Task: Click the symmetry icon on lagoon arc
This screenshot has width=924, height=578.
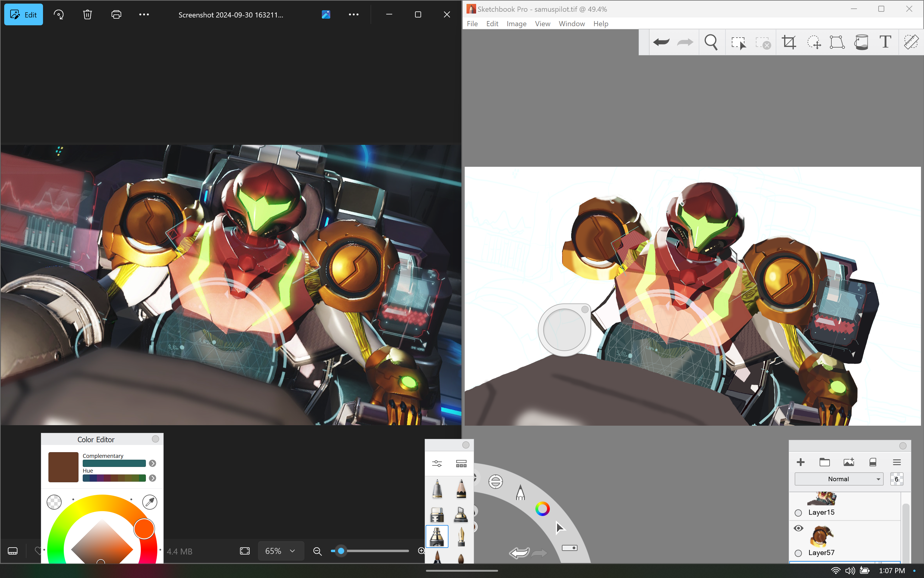Action: 496,482
